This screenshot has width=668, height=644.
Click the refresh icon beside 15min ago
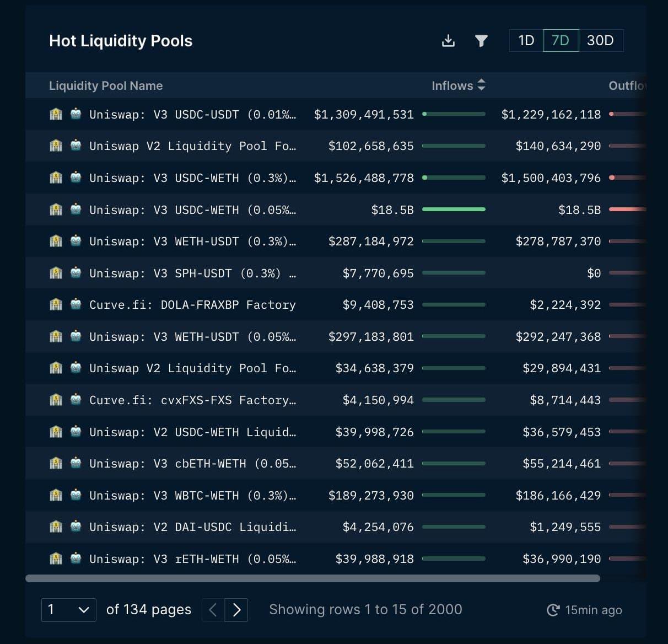point(553,610)
